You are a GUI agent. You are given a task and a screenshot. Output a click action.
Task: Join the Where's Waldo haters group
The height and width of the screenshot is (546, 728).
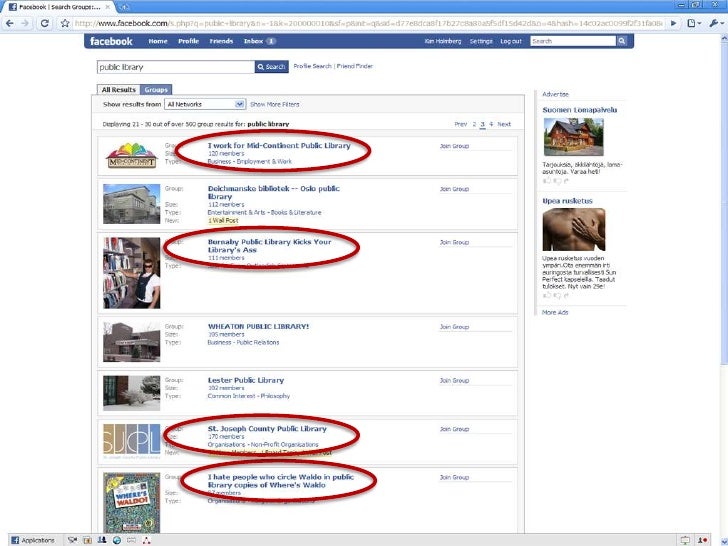click(x=454, y=477)
